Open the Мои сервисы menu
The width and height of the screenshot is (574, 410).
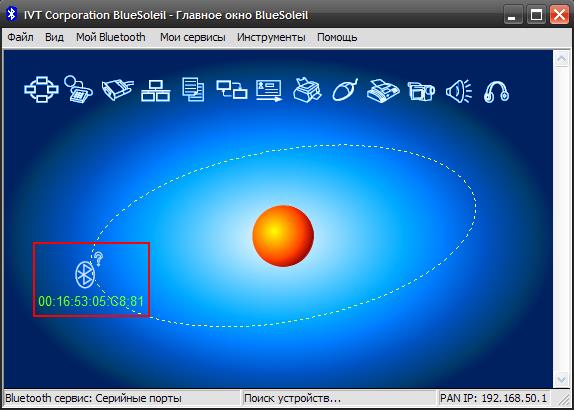(193, 37)
